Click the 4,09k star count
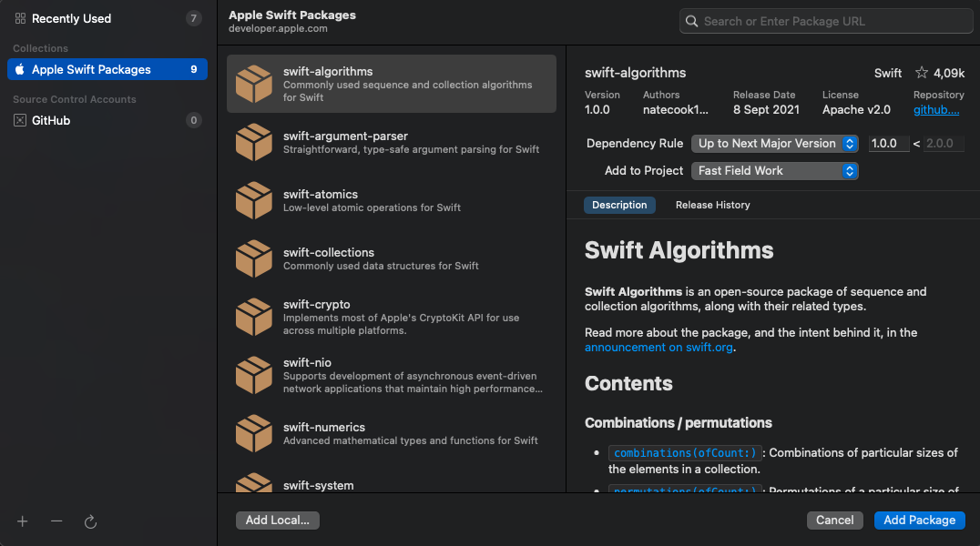This screenshot has width=980, height=546. click(x=949, y=73)
